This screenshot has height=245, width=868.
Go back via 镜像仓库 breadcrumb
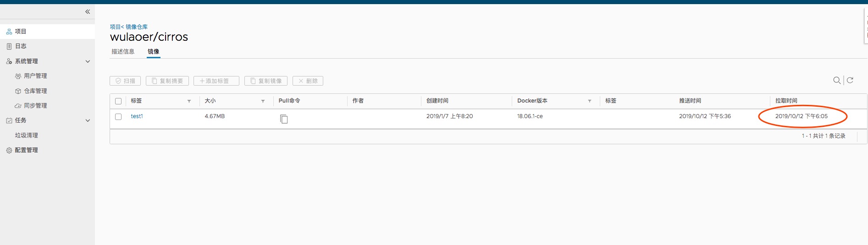point(137,27)
